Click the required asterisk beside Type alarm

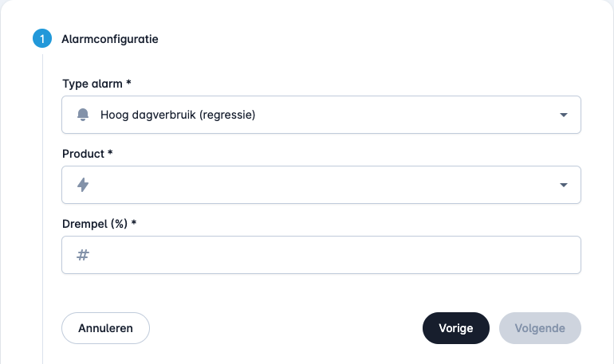point(128,82)
